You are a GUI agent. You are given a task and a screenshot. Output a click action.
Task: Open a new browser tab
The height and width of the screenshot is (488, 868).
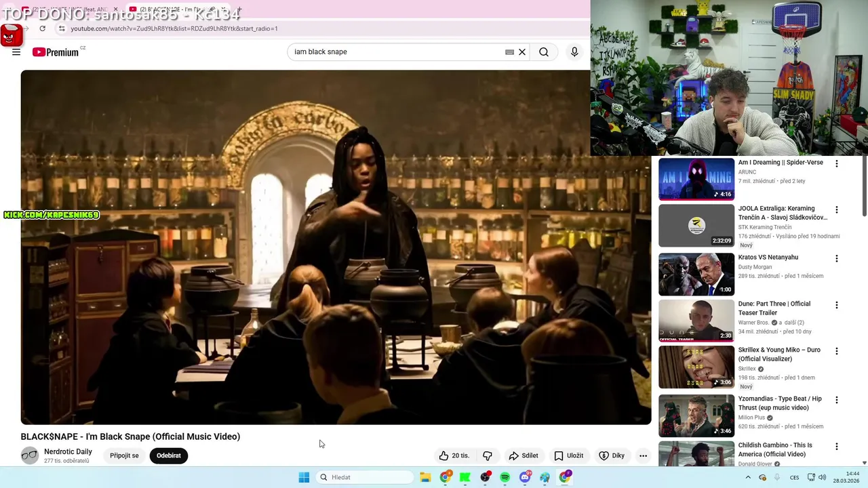[x=239, y=9]
